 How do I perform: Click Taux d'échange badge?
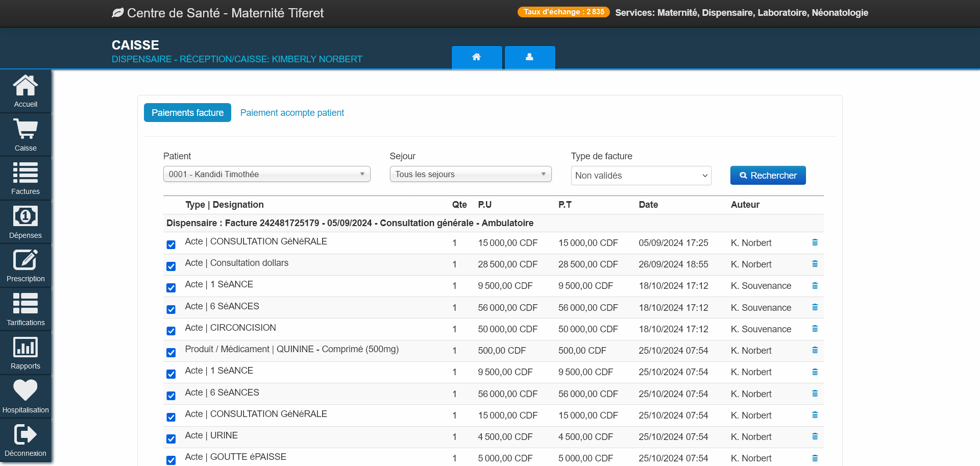point(563,12)
